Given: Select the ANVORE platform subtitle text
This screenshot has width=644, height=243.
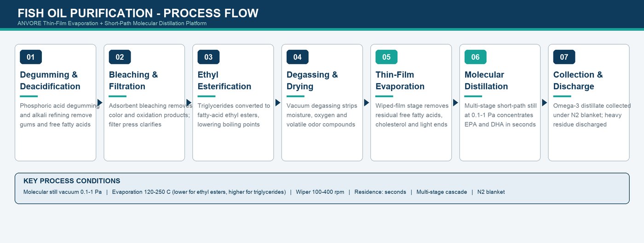Looking at the screenshot, I should pyautogui.click(x=112, y=23).
